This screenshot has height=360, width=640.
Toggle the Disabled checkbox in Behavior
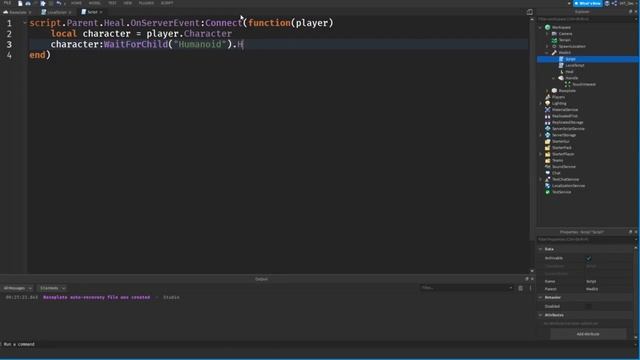588,306
